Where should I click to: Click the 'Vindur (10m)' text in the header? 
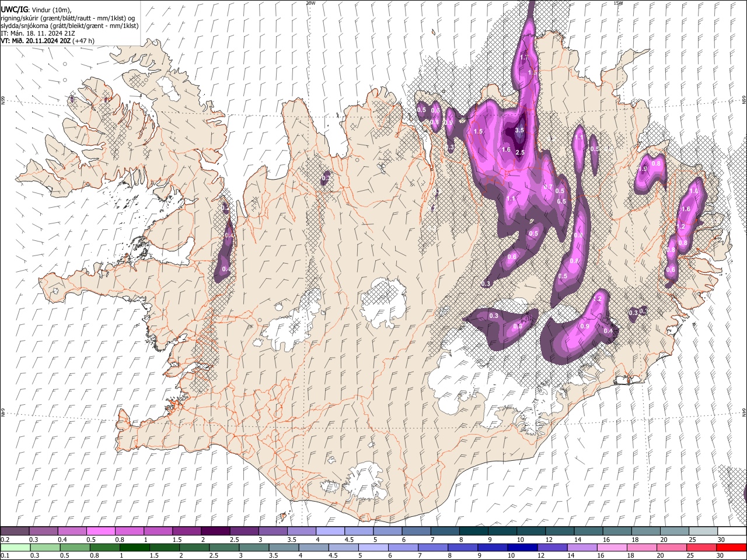pyautogui.click(x=51, y=10)
